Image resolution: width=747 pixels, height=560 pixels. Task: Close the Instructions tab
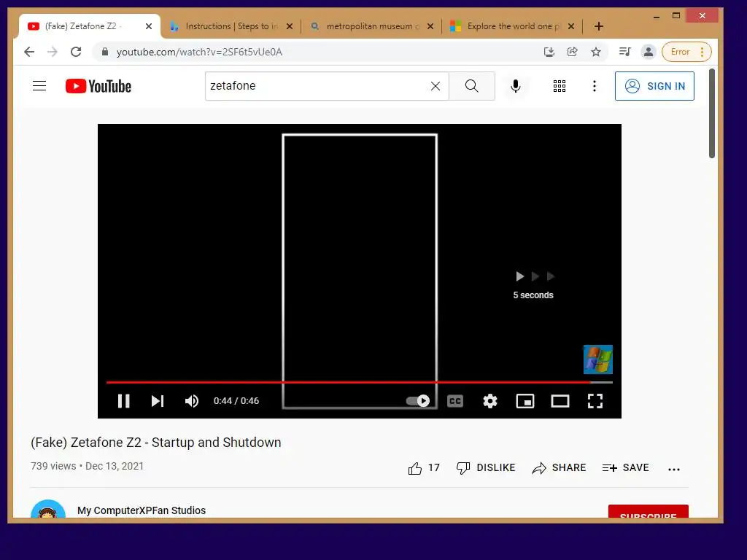(x=289, y=26)
